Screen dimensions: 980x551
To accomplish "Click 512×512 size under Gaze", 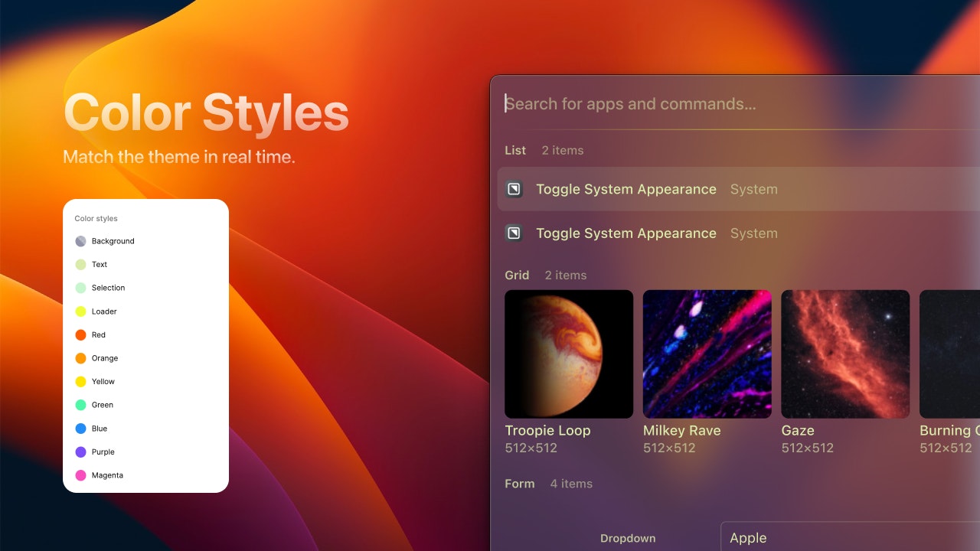I will pyautogui.click(x=808, y=448).
